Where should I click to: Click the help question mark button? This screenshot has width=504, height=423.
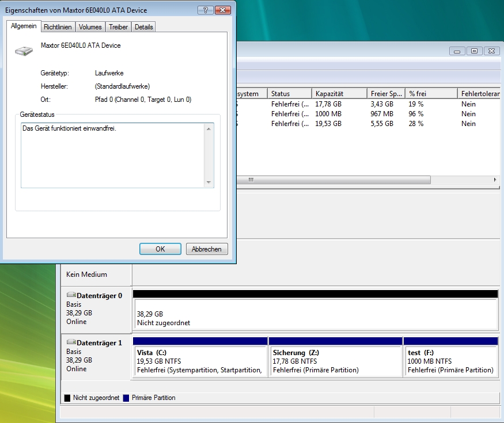tap(206, 10)
